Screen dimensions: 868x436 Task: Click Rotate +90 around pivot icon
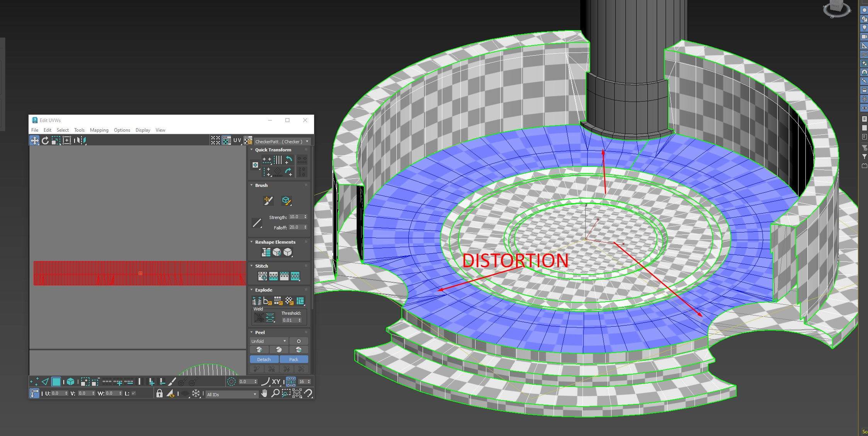pos(289,171)
